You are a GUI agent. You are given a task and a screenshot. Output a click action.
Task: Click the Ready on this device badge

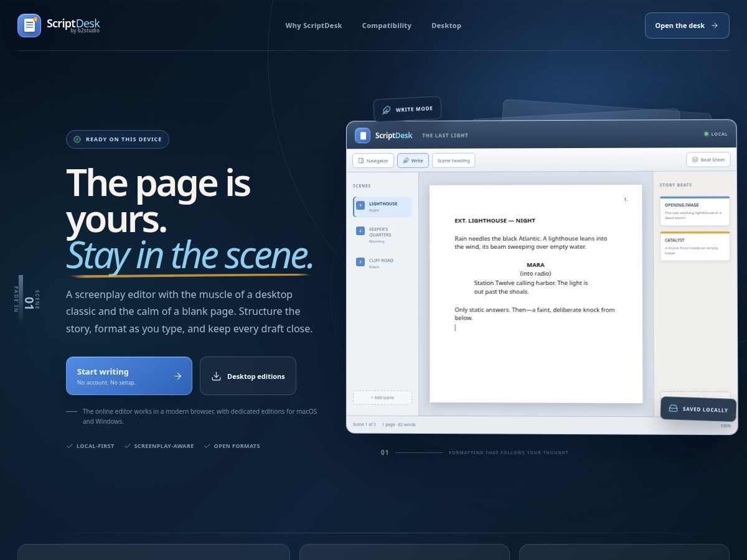(118, 139)
